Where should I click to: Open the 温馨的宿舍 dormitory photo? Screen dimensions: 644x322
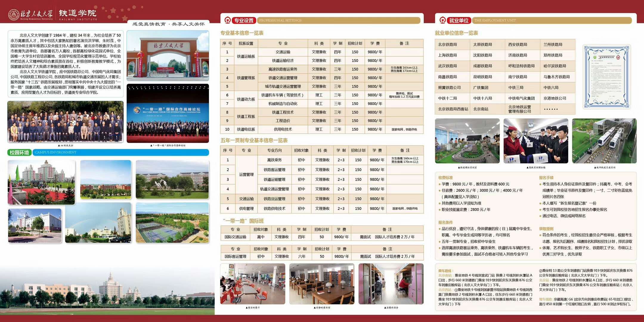pyautogui.click(x=391, y=284)
